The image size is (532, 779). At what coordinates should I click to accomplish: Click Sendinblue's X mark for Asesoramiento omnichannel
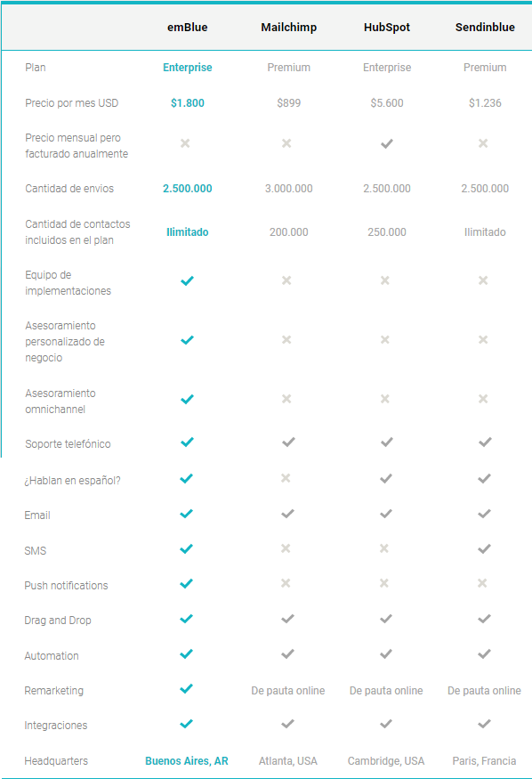[483, 399]
